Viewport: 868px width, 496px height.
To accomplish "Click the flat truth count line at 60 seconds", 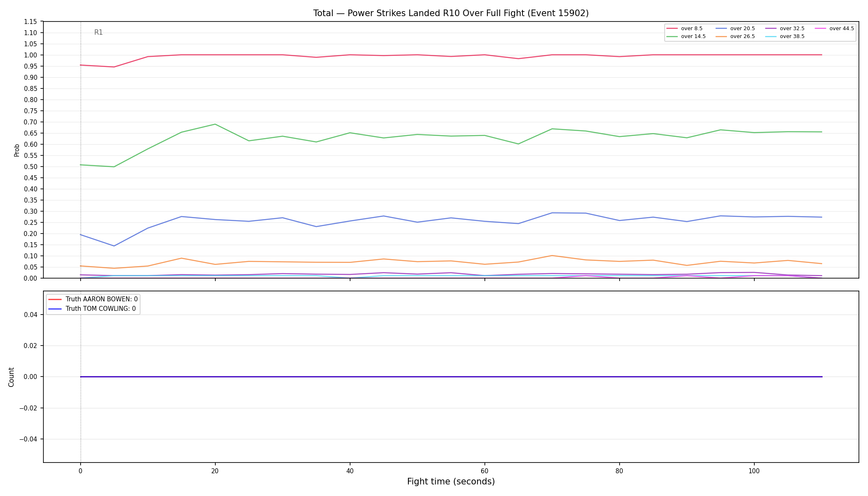I will (x=484, y=377).
